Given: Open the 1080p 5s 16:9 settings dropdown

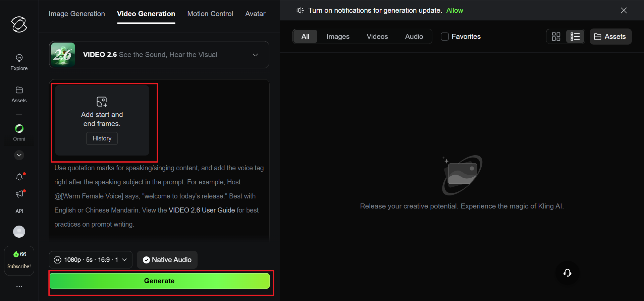Looking at the screenshot, I should [x=91, y=260].
